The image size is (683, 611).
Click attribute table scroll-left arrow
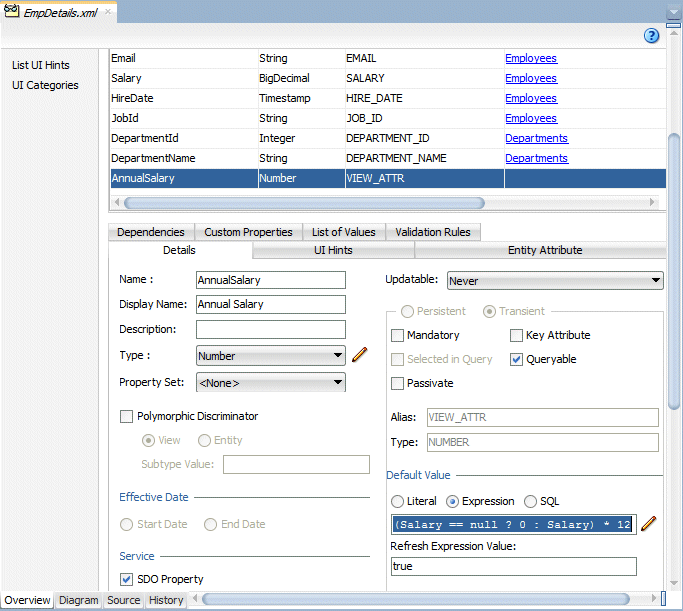click(x=116, y=203)
